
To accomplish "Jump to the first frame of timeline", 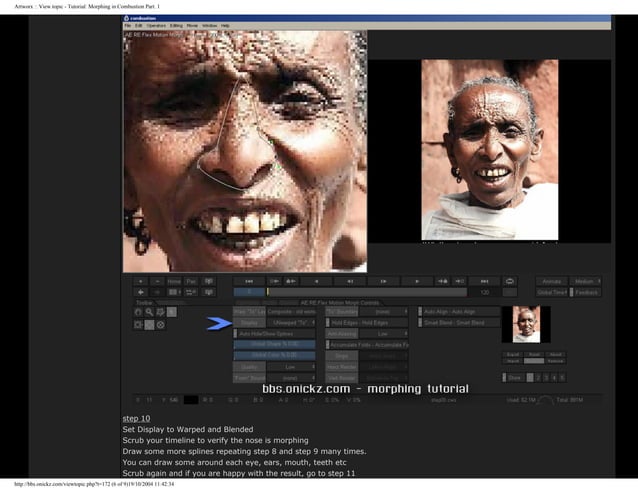I will coord(248,282).
